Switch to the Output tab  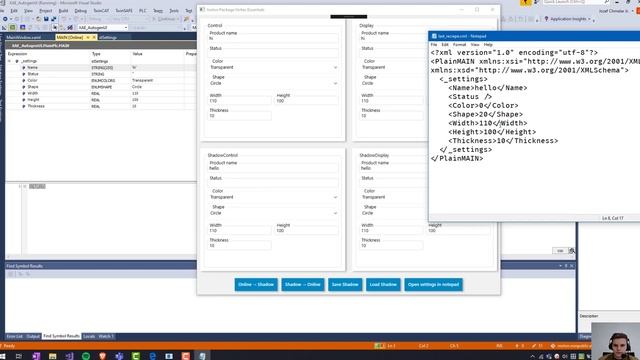click(x=33, y=336)
